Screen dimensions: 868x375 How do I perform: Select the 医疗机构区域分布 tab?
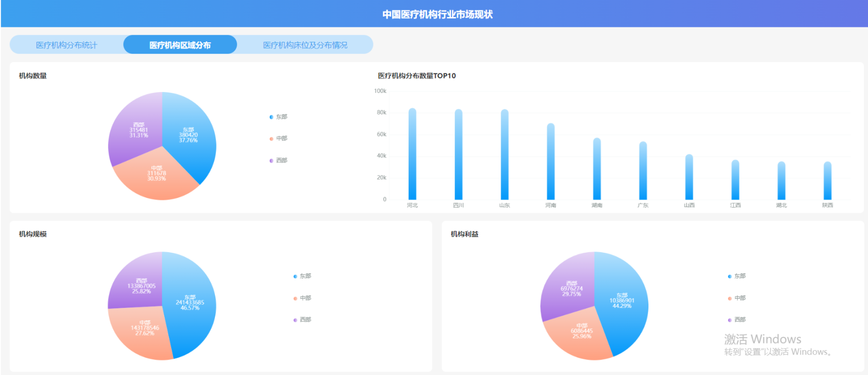click(180, 45)
